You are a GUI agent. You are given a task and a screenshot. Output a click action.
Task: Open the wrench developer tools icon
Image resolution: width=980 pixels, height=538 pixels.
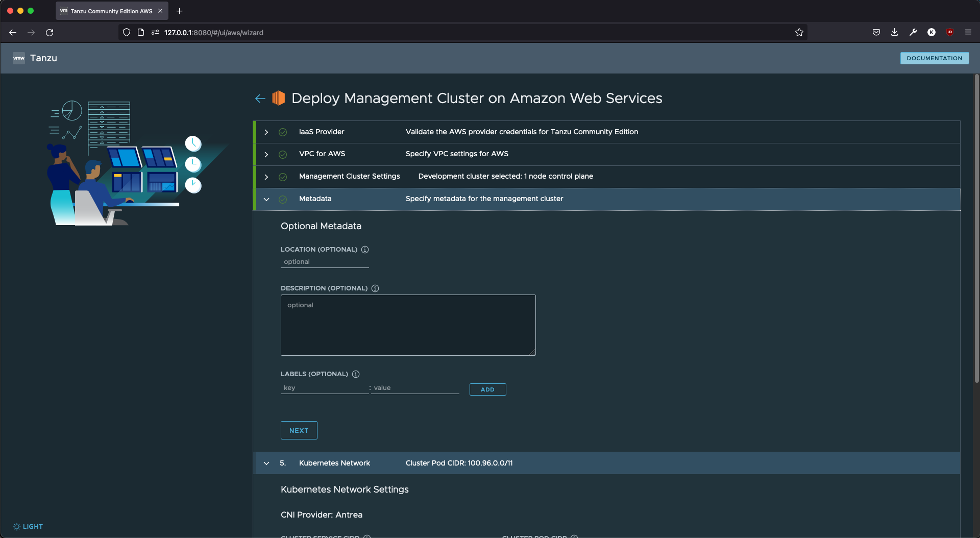[x=913, y=32]
